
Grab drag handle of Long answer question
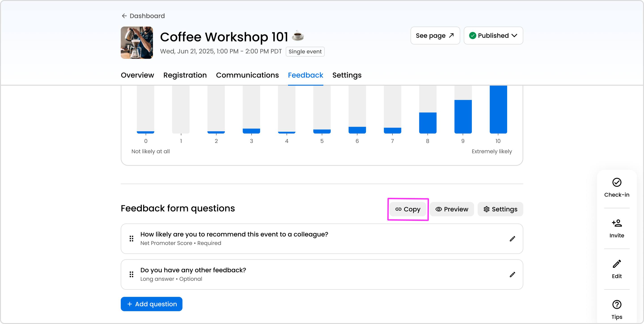pyautogui.click(x=131, y=275)
